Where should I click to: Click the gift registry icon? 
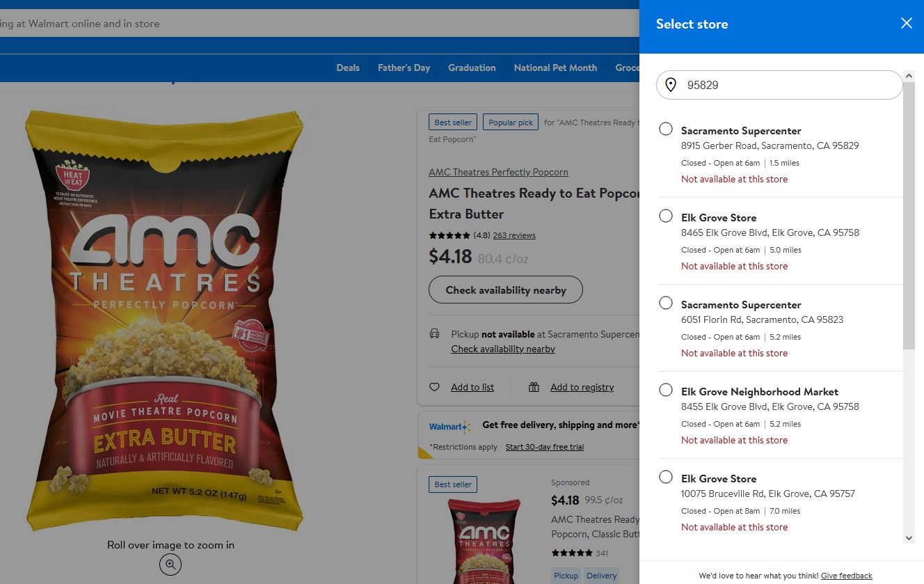coord(534,387)
